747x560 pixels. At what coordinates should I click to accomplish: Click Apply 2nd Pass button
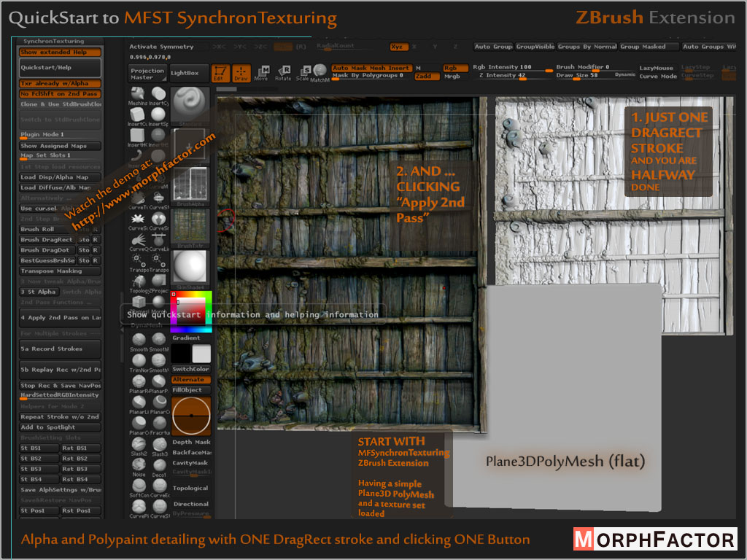60,318
